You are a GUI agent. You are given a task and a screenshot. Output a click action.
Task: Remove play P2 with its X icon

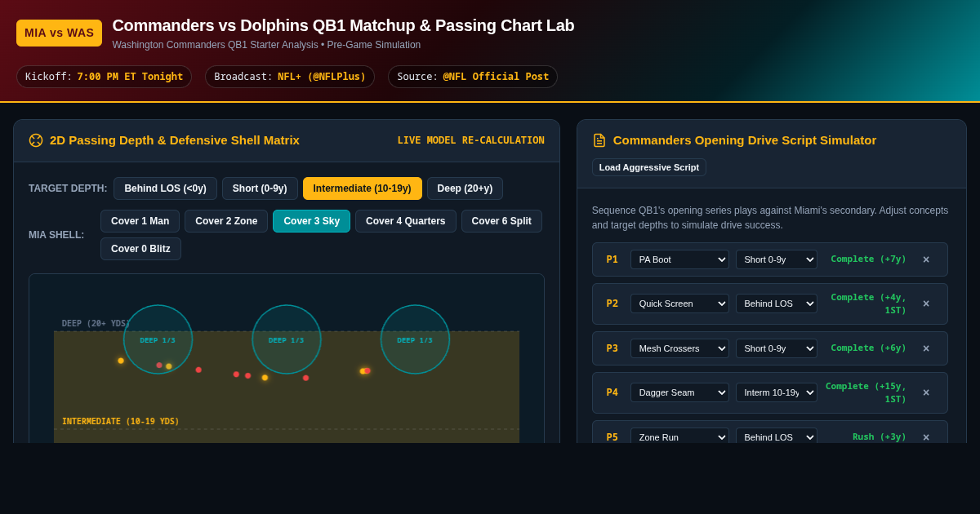[x=926, y=304]
